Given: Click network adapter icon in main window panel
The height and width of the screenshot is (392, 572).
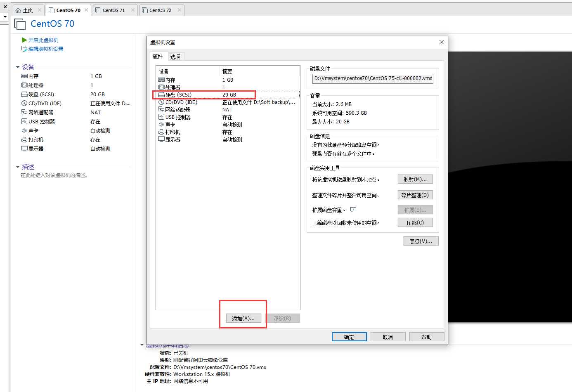Looking at the screenshot, I should click(x=24, y=112).
